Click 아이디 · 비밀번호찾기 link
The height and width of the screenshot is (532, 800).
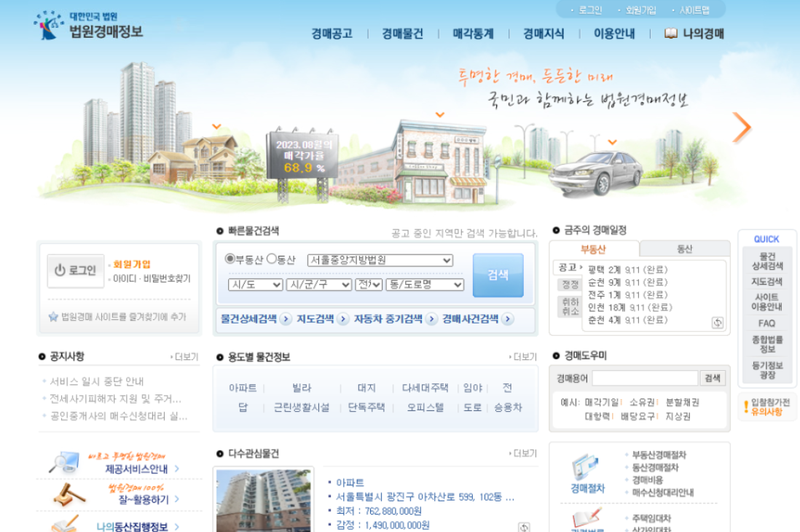click(152, 279)
